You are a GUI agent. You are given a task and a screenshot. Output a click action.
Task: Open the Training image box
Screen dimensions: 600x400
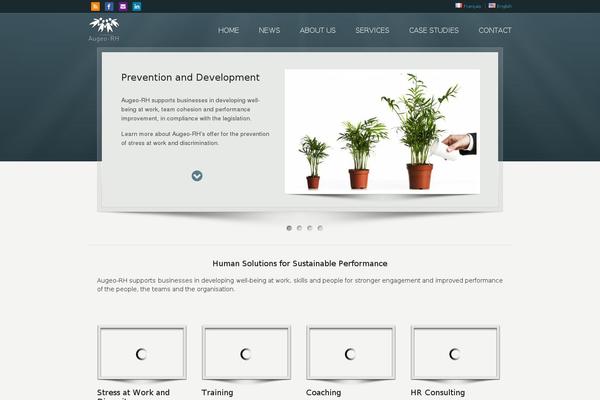pos(246,353)
